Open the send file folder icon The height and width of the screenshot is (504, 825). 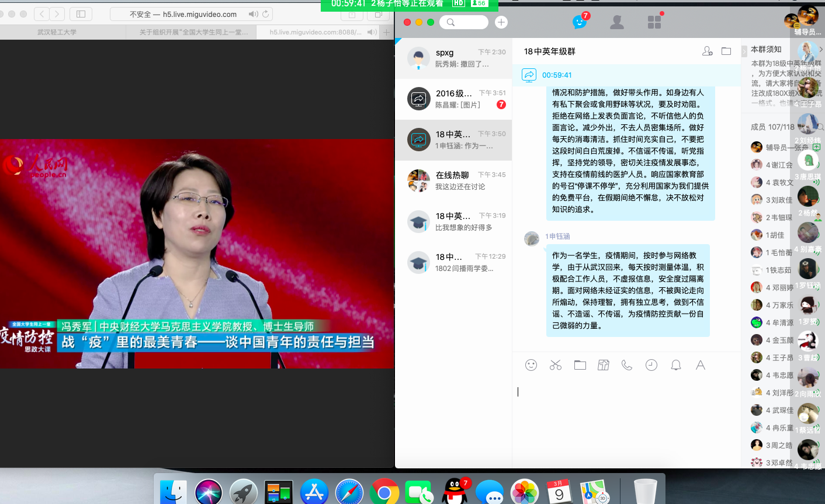pyautogui.click(x=580, y=365)
